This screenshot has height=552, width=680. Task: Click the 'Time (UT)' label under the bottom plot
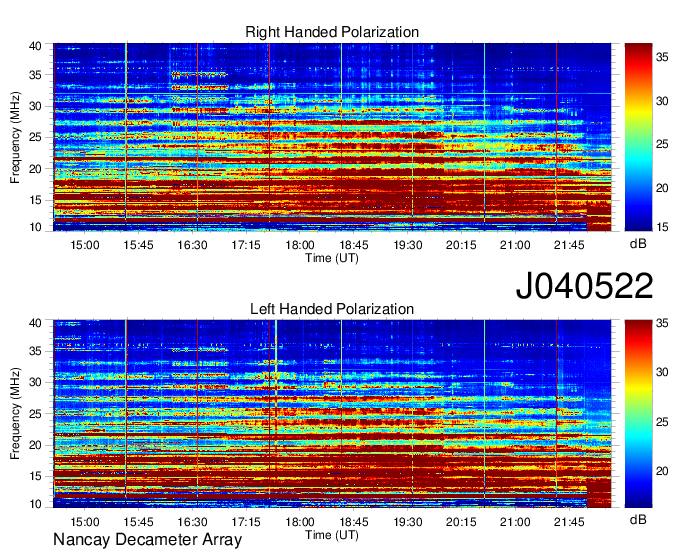(x=332, y=535)
